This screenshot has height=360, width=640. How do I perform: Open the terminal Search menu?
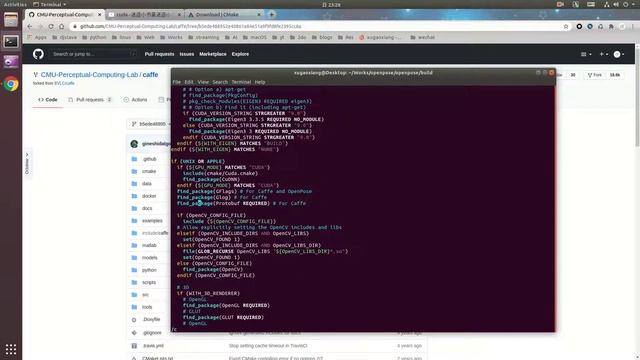pyautogui.click(x=220, y=82)
